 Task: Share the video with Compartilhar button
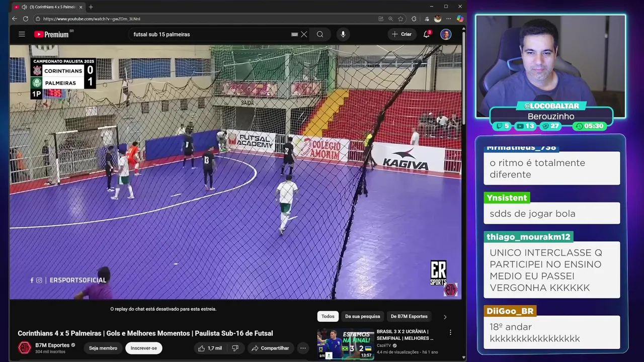(x=271, y=348)
